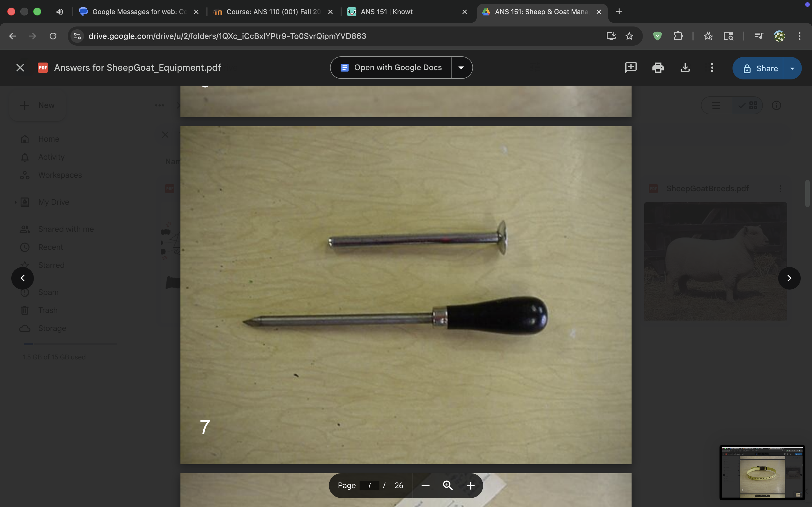This screenshot has width=812, height=507.
Task: Toggle mute on the Google Messages tab
Action: 59,11
